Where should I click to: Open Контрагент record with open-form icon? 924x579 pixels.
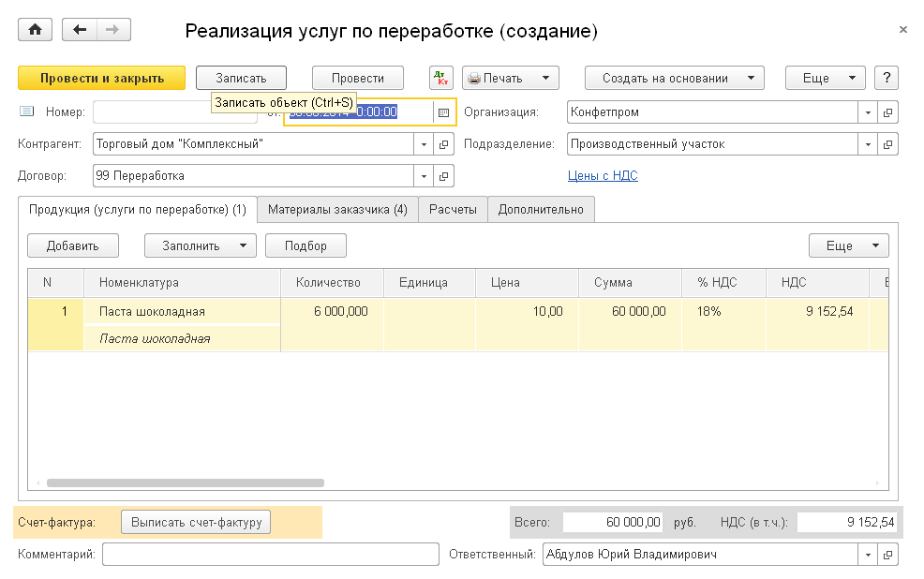(x=444, y=144)
